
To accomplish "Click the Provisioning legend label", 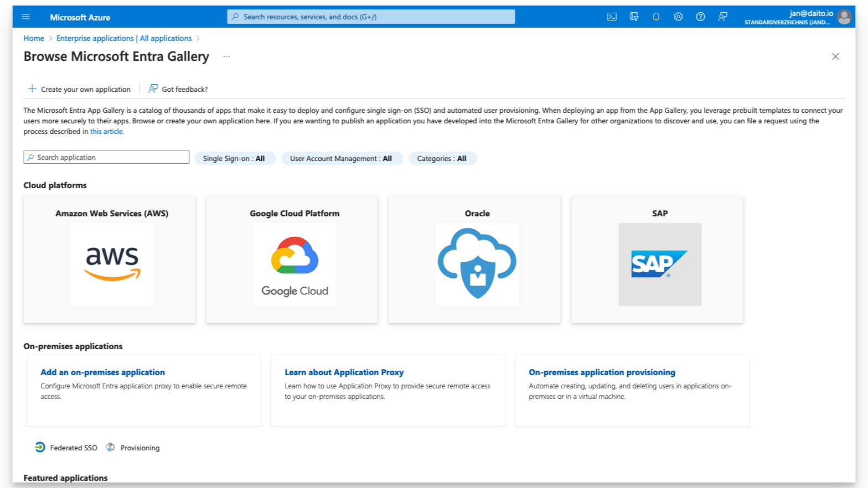I will pyautogui.click(x=140, y=448).
